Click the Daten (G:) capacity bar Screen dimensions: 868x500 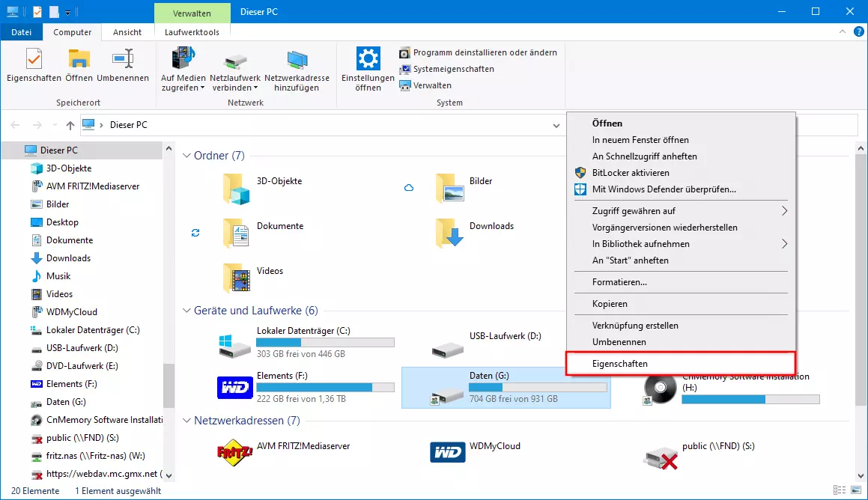pyautogui.click(x=538, y=388)
